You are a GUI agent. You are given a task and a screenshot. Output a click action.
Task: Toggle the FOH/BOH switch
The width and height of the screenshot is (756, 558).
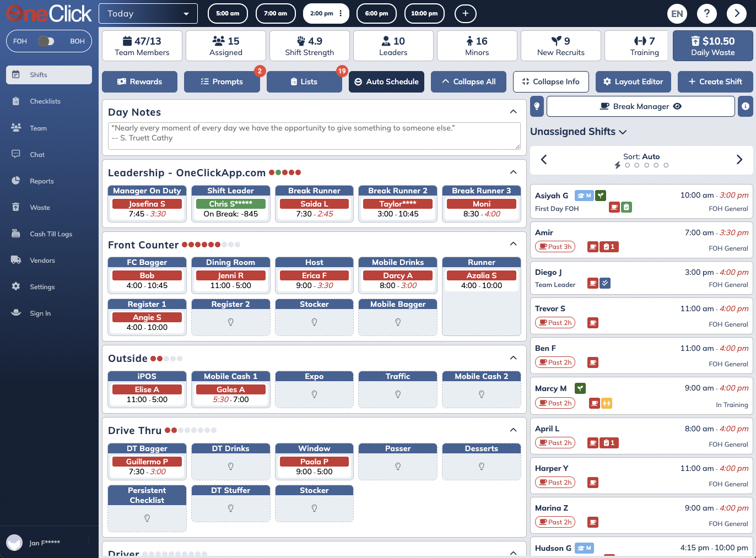tap(46, 41)
